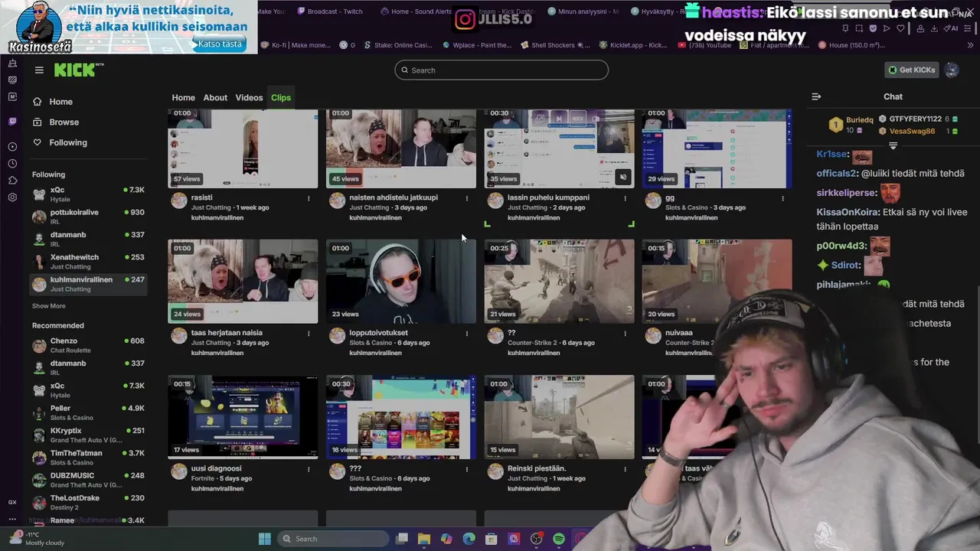
Task: Open the Kick hamburger menu
Action: (x=39, y=70)
